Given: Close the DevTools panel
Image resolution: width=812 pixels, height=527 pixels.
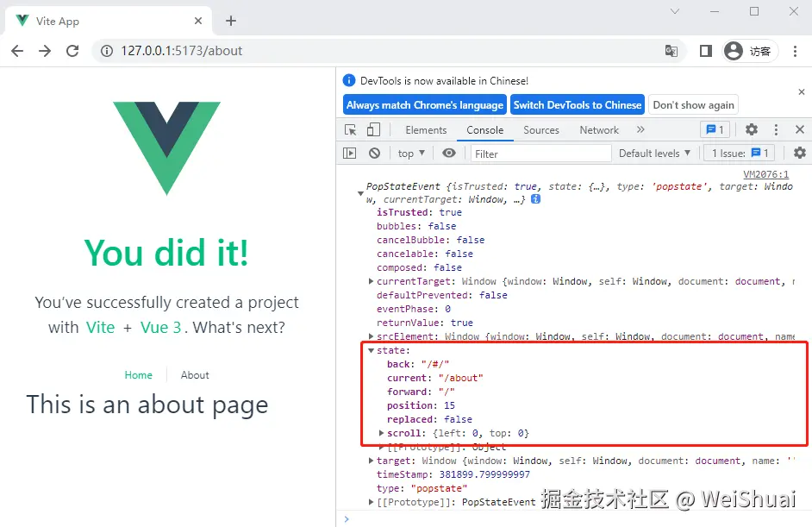Looking at the screenshot, I should (800, 129).
